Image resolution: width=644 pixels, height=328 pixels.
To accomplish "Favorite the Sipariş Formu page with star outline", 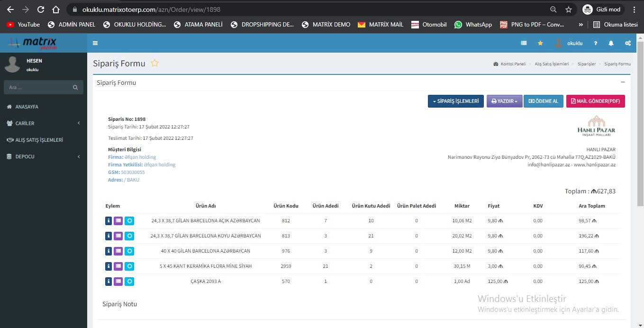I will click(x=154, y=64).
